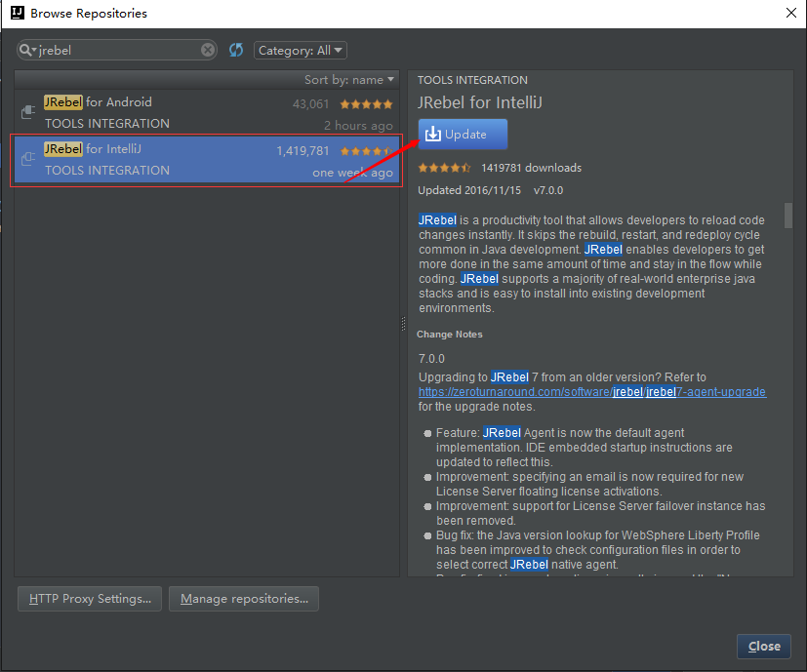The image size is (807, 672).
Task: Click the 43,061 downloads count
Action: pos(310,104)
